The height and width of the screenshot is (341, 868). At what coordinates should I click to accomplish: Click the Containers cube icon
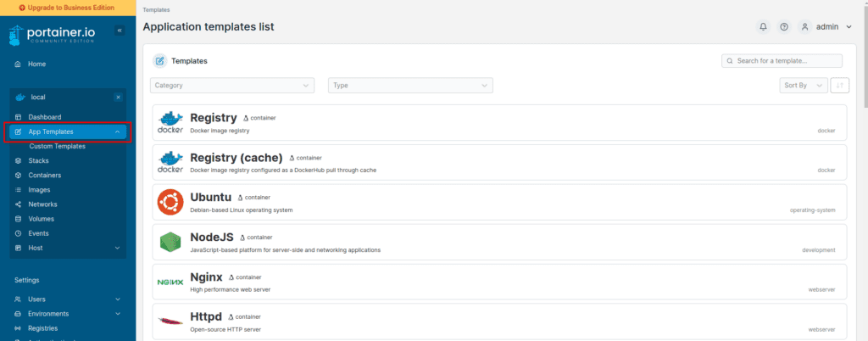(x=18, y=176)
